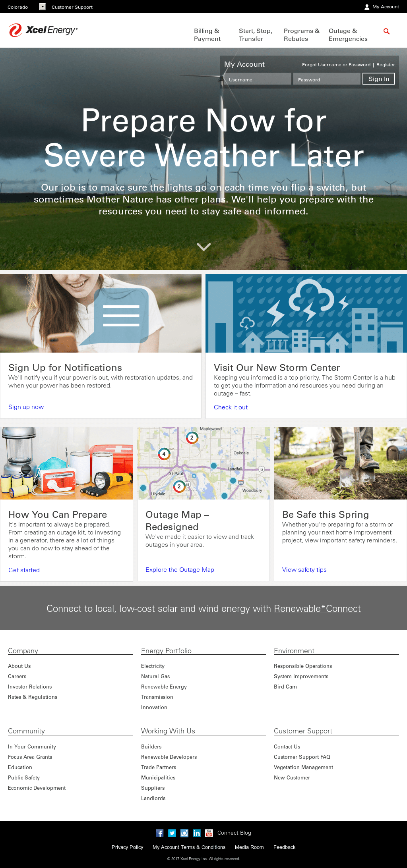Viewport: 407px width, 868px height.
Task: Click the Storm Center illustration
Action: [x=306, y=313]
